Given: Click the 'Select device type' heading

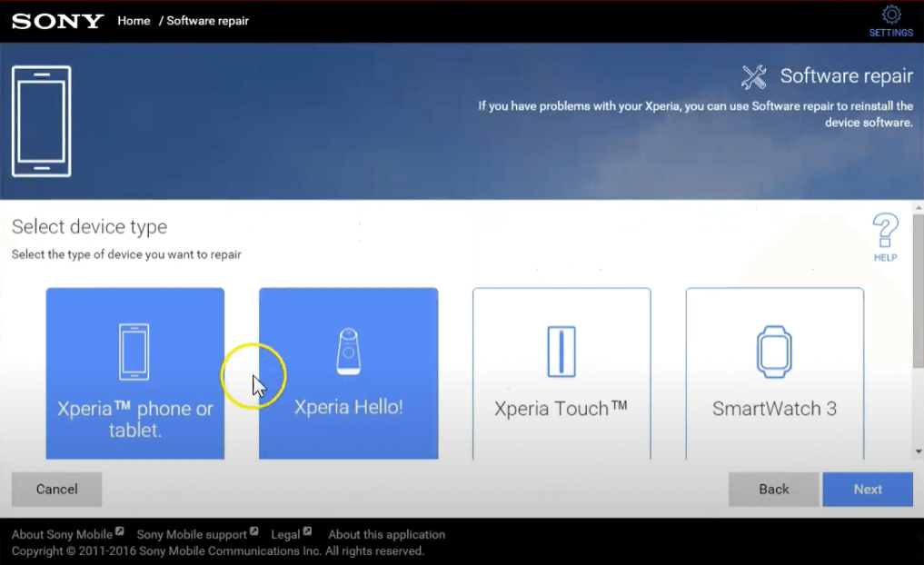Looking at the screenshot, I should pos(90,227).
